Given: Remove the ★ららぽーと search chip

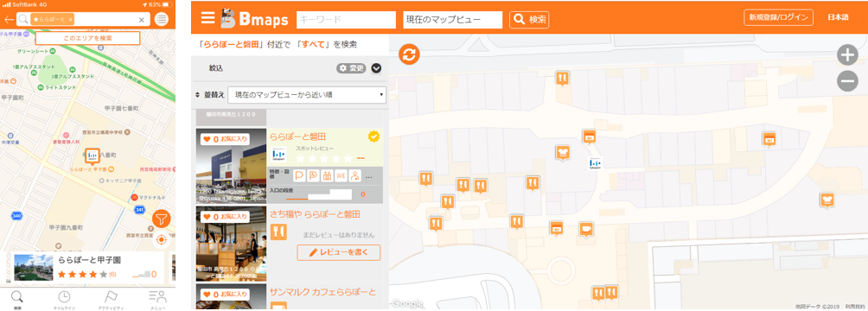Looking at the screenshot, I should pos(70,20).
